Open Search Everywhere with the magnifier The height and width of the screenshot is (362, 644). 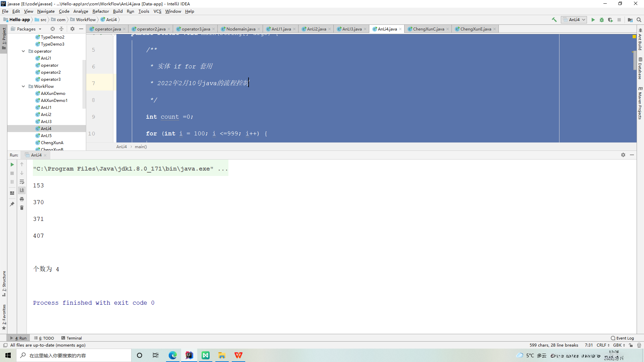639,20
